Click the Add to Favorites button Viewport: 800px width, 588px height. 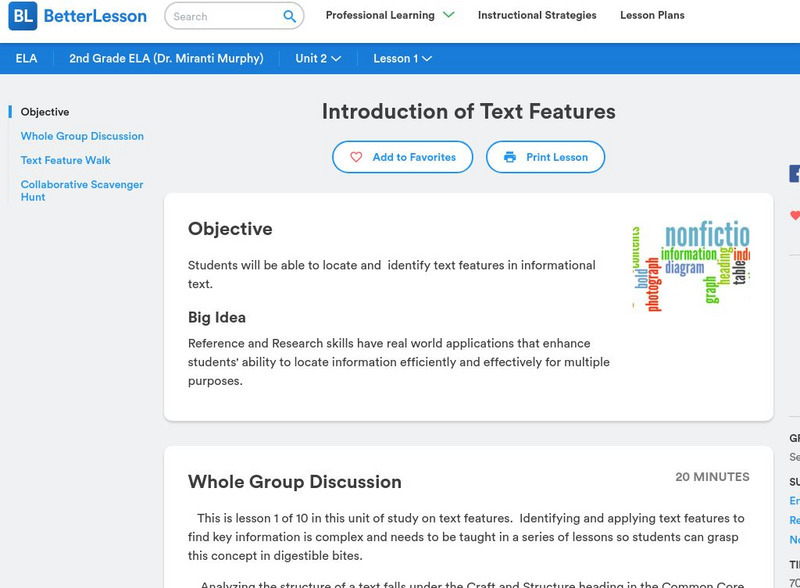(402, 157)
